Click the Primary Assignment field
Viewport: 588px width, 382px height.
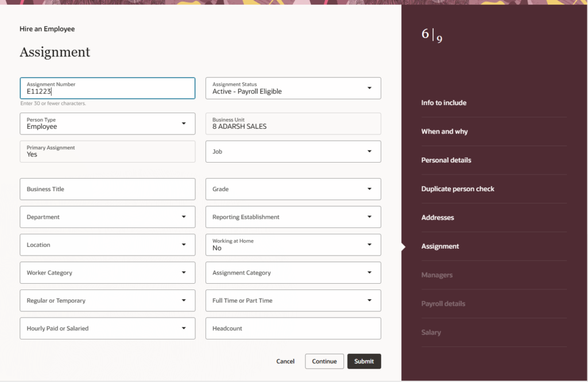click(107, 152)
